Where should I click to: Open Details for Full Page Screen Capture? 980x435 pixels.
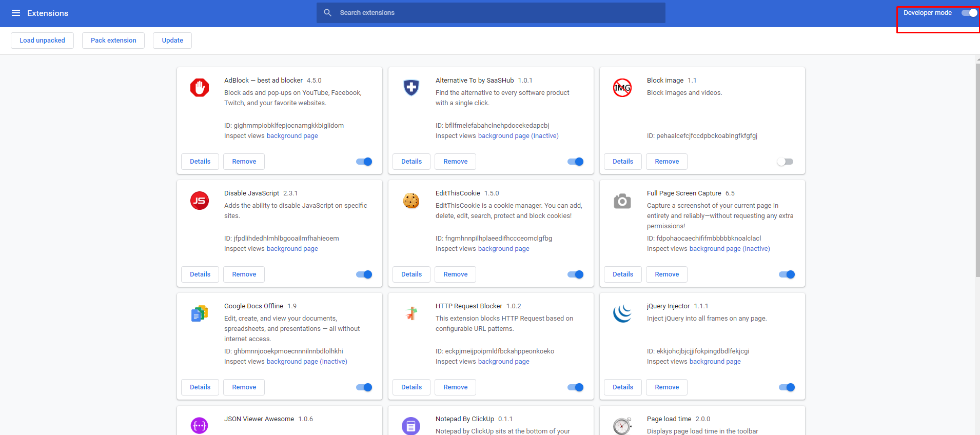point(623,274)
